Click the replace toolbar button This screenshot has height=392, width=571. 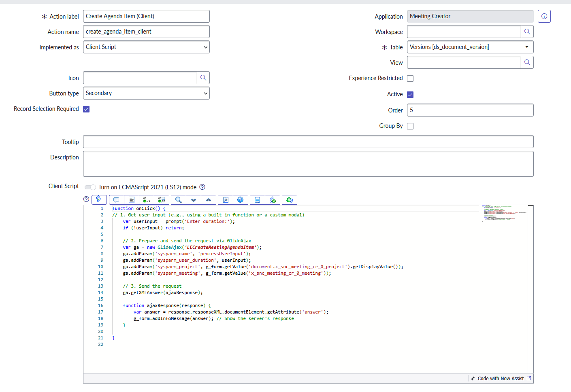[x=147, y=200]
